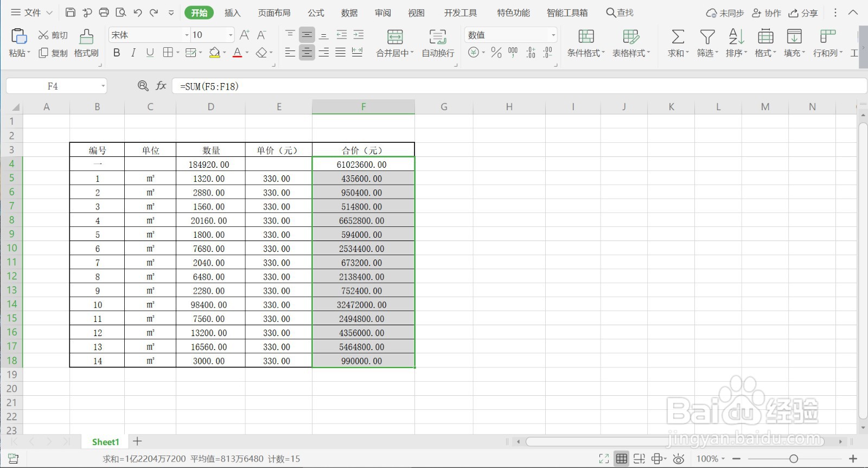
Task: Cut selection with 剪切
Action: 53,35
